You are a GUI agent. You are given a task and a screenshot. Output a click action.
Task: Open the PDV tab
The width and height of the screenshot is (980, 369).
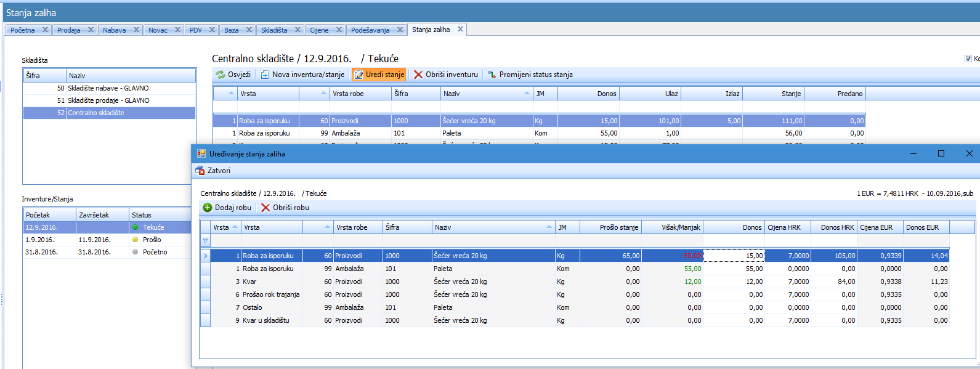[196, 30]
